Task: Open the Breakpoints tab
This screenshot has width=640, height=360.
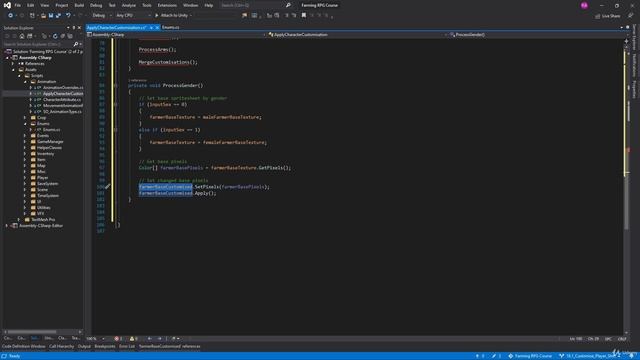Action: [x=105, y=347]
